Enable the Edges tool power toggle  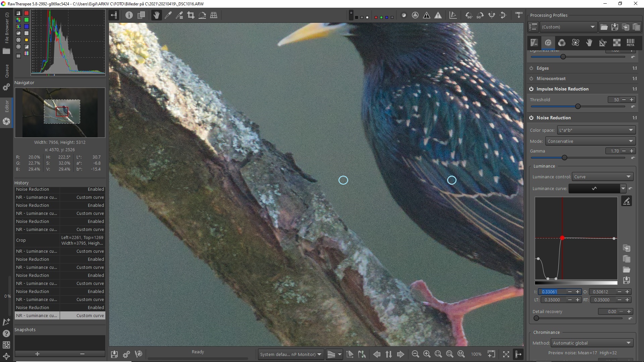531,68
